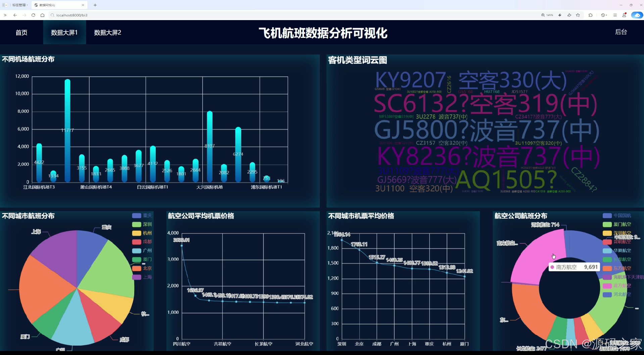The width and height of the screenshot is (644, 355).
Task: Bookmark this page with star icon
Action: [x=578, y=15]
